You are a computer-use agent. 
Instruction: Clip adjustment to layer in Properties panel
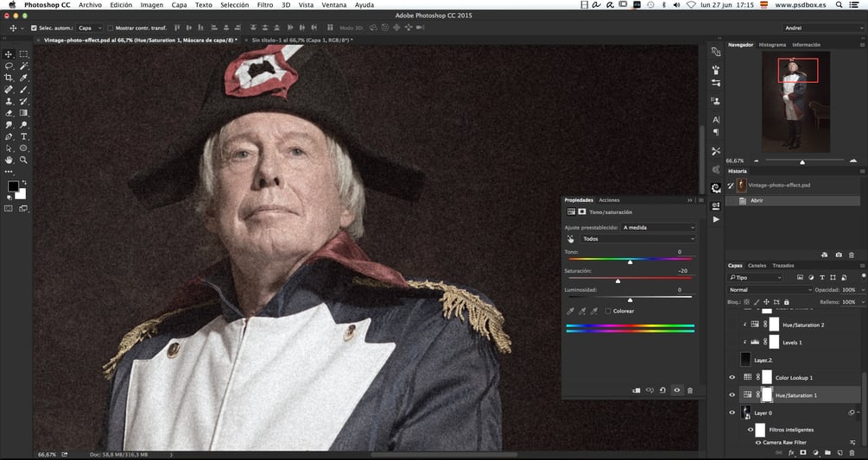637,390
